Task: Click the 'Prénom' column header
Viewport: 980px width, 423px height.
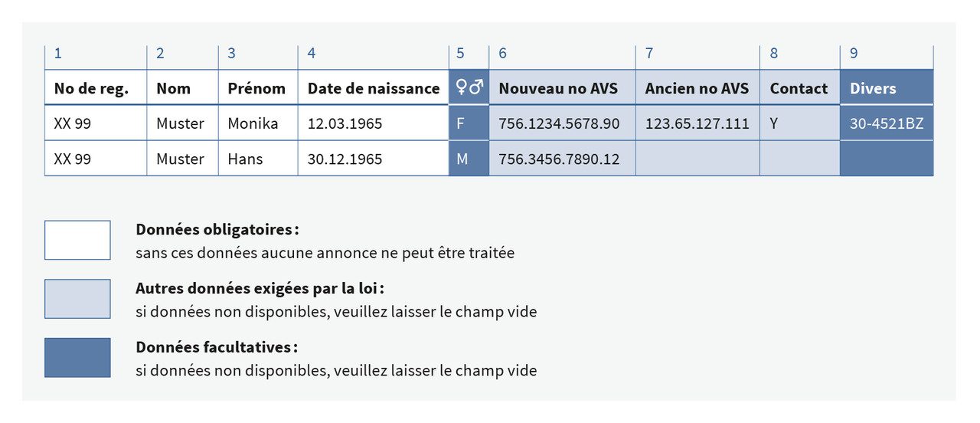Action: pyautogui.click(x=256, y=88)
